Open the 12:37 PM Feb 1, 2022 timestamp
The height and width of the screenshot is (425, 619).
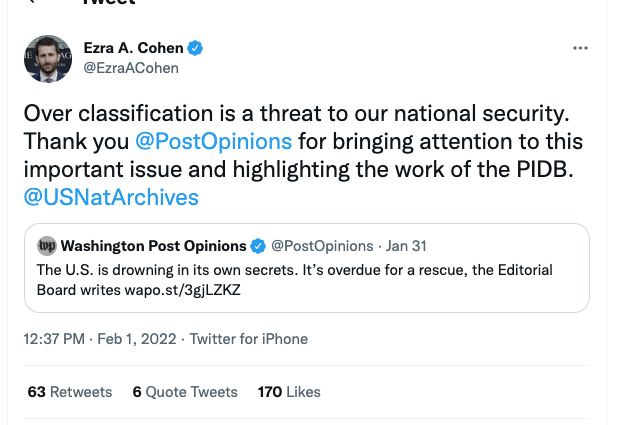point(100,339)
